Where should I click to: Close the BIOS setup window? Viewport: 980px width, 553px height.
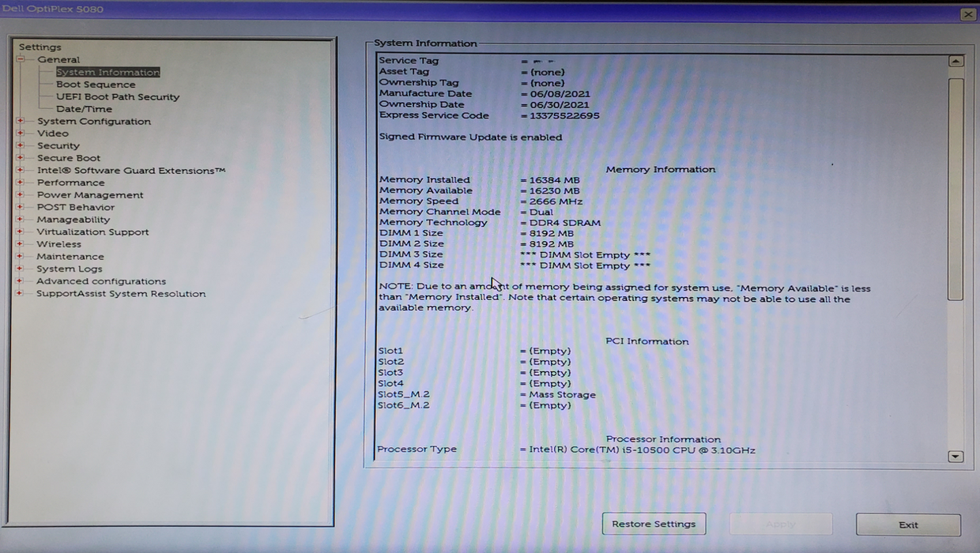coord(967,14)
